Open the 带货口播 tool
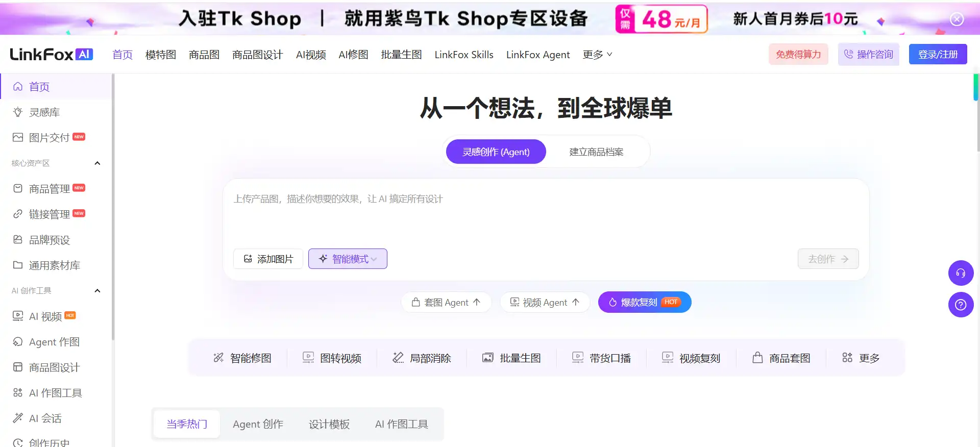The image size is (980, 447). point(601,358)
